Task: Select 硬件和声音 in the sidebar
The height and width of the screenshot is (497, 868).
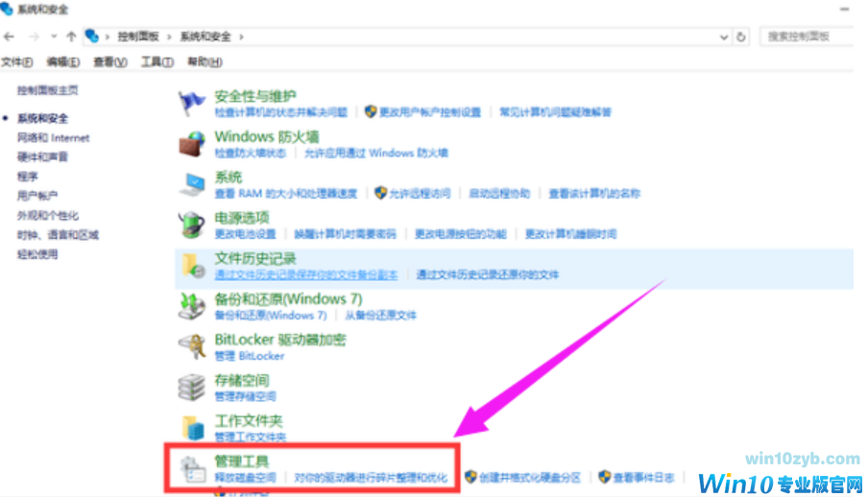Action: tap(42, 157)
